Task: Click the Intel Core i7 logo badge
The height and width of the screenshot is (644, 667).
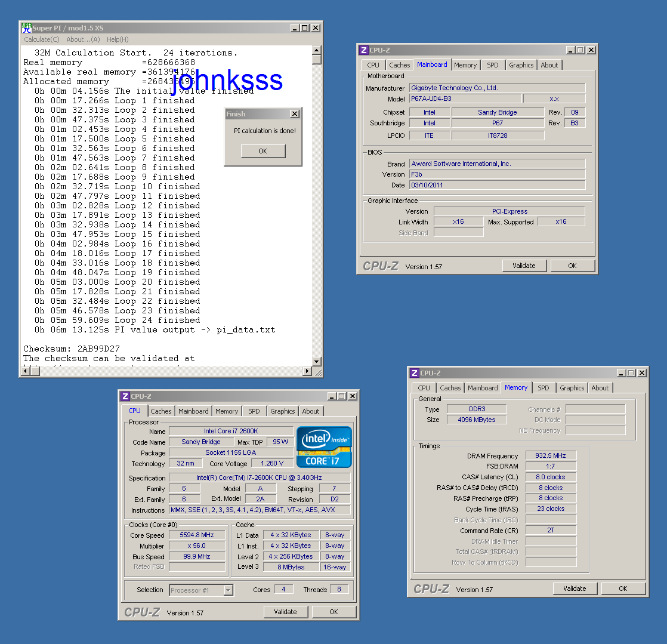Action: (324, 447)
